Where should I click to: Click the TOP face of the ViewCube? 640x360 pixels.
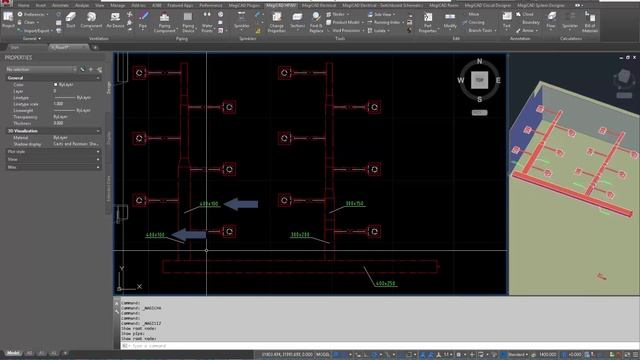480,80
